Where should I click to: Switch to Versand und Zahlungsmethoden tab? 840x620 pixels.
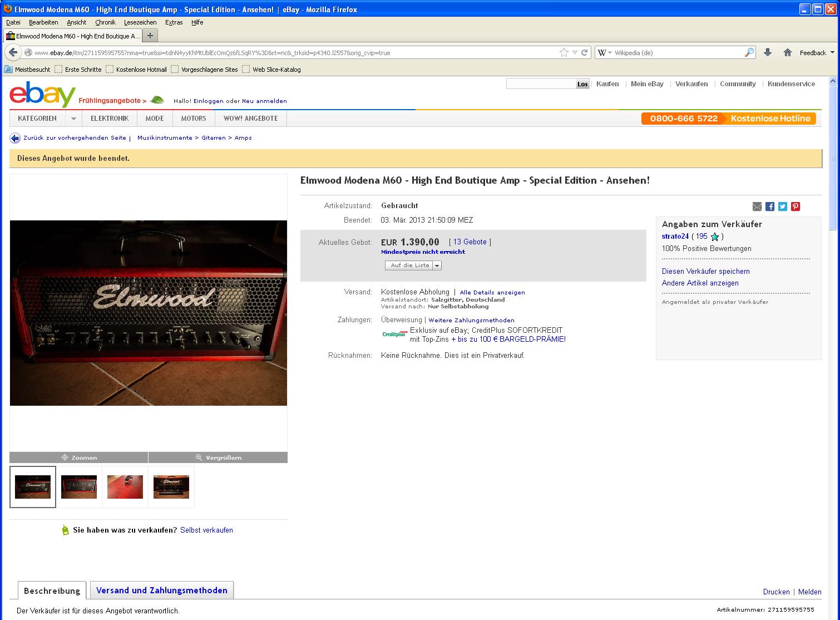click(162, 591)
